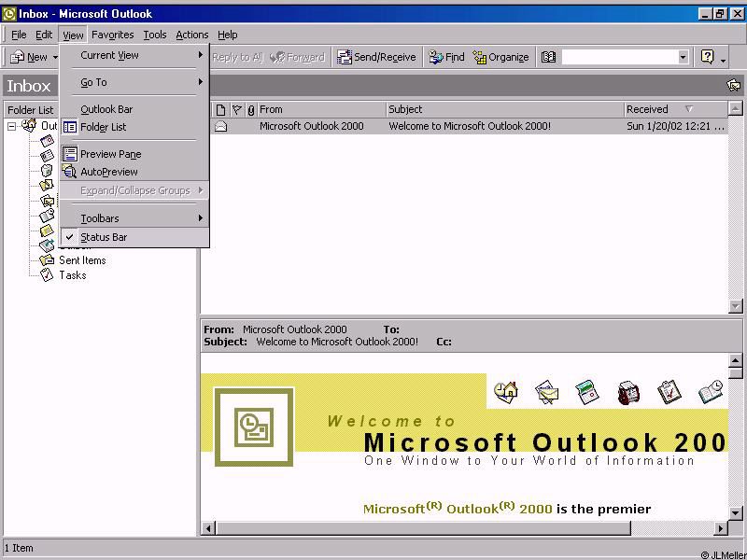Select the Tasks folder
The image size is (747, 560).
[x=73, y=275]
